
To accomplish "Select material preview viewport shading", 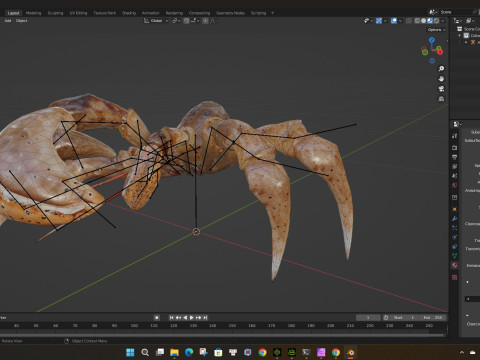I will pos(430,21).
